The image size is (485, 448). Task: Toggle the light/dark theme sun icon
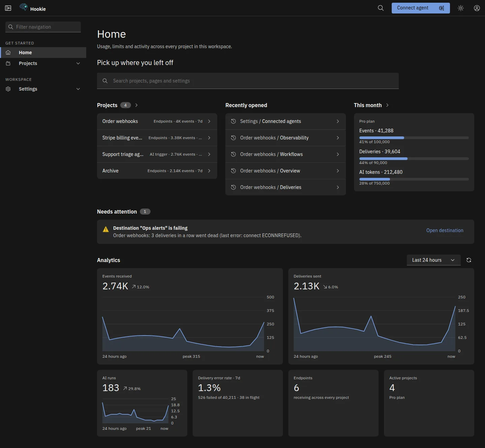coord(461,8)
